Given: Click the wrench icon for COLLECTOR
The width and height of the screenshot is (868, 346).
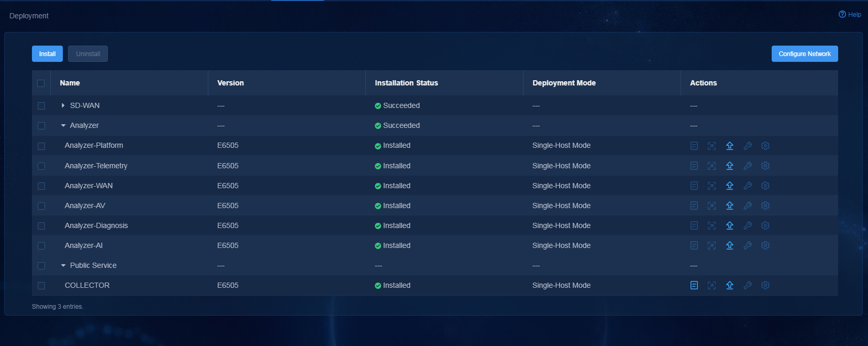Looking at the screenshot, I should click(748, 285).
